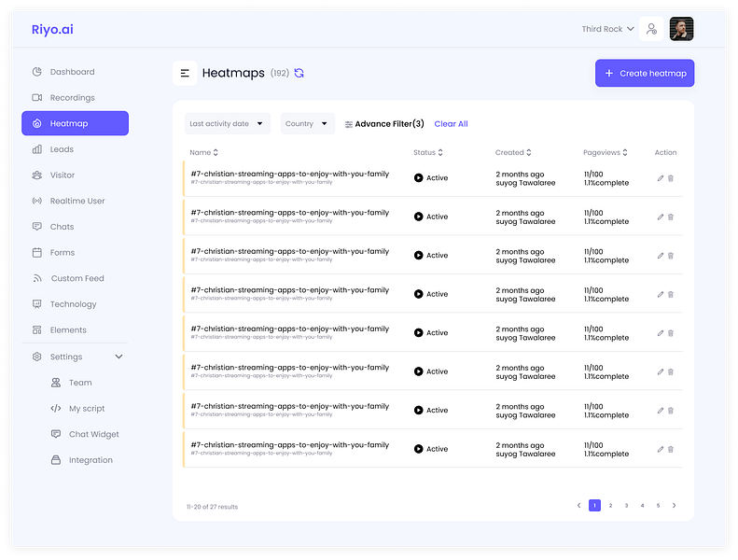Viewport: 738px width, 560px height.
Task: Open the user account icon beside Third Rock
Action: pyautogui.click(x=651, y=29)
